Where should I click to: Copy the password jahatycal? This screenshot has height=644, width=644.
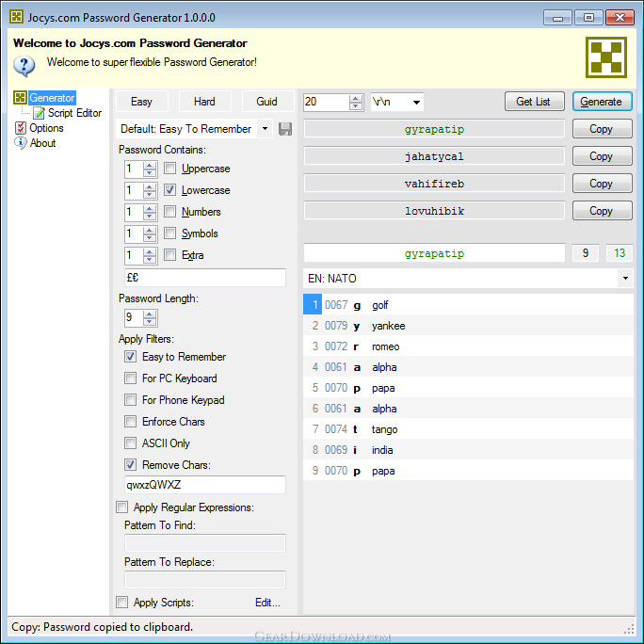(603, 156)
